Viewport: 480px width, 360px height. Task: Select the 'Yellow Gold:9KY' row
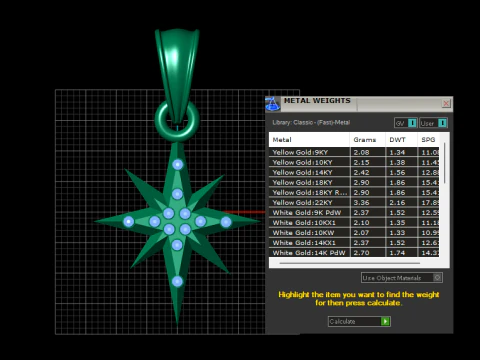pos(354,152)
